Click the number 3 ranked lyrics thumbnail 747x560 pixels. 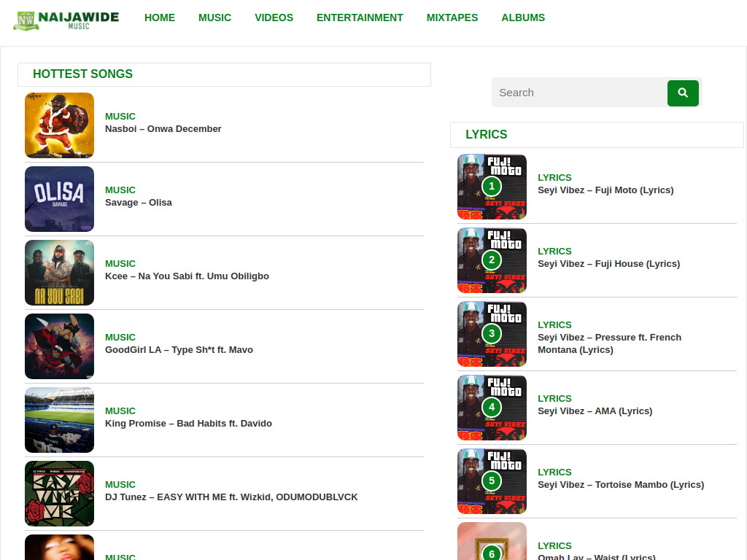[x=492, y=334]
